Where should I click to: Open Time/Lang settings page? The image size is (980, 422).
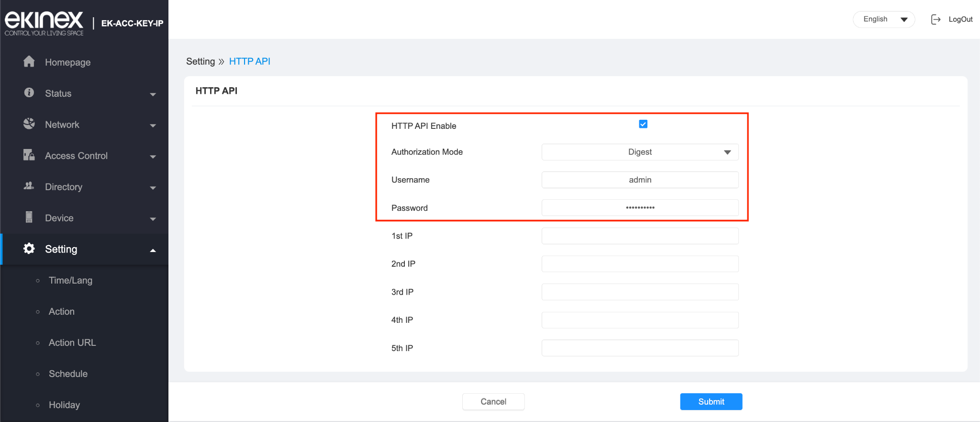point(70,280)
